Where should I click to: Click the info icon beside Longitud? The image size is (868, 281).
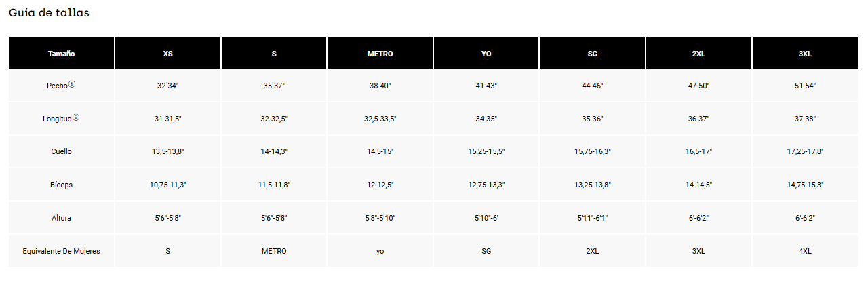76,118
